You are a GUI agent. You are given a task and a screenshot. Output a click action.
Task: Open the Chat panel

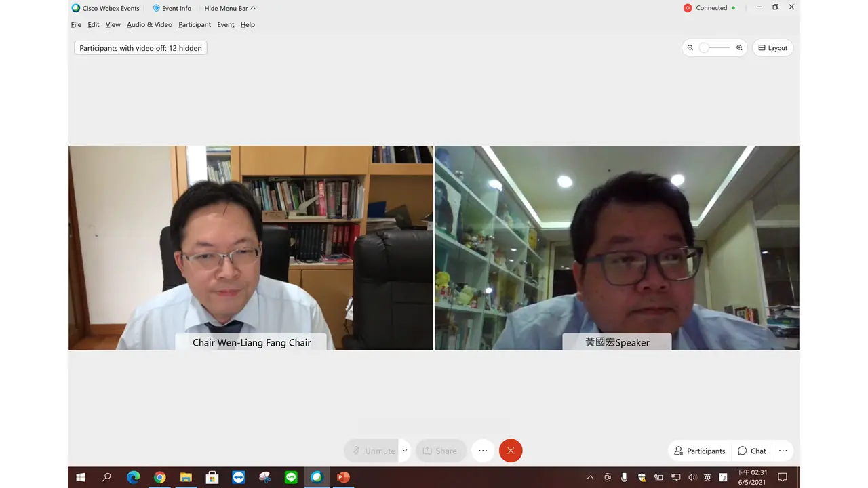(x=752, y=451)
